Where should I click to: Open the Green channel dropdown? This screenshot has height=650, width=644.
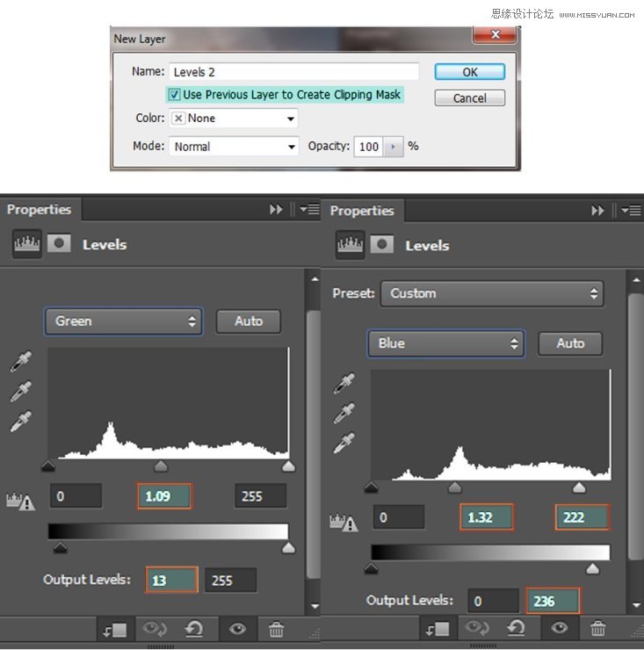pyautogui.click(x=124, y=321)
